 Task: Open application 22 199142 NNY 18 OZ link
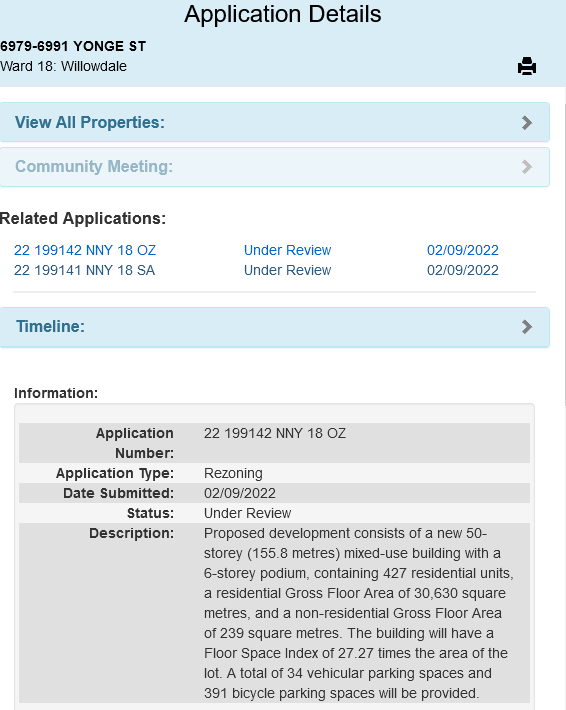(85, 250)
